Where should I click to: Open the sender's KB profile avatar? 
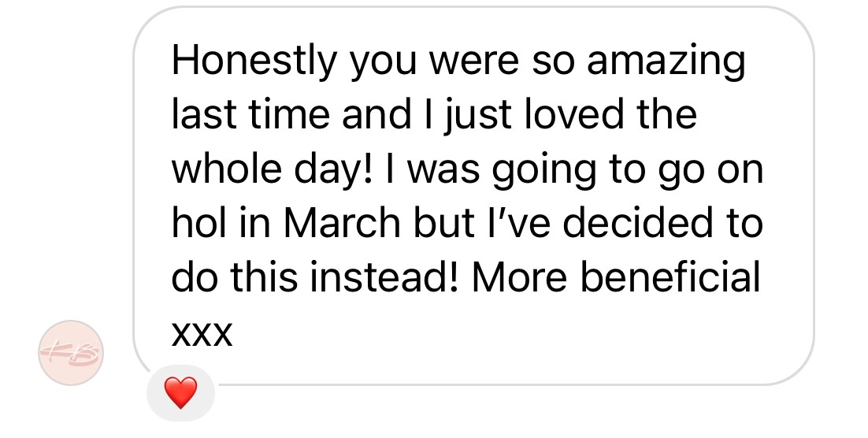coord(71,352)
